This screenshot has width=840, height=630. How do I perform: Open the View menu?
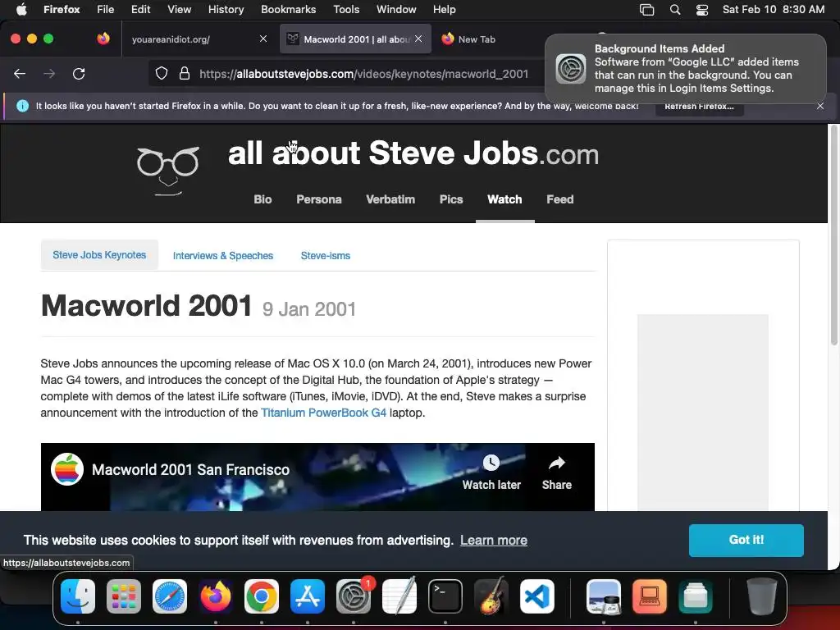coord(179,9)
